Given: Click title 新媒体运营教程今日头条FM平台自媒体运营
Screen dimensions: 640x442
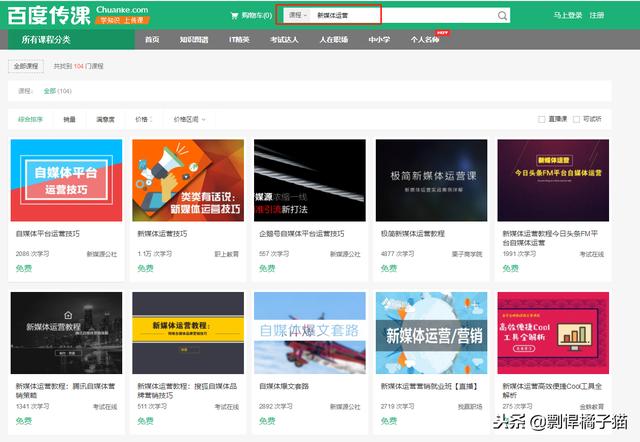Looking at the screenshot, I should coord(550,238).
